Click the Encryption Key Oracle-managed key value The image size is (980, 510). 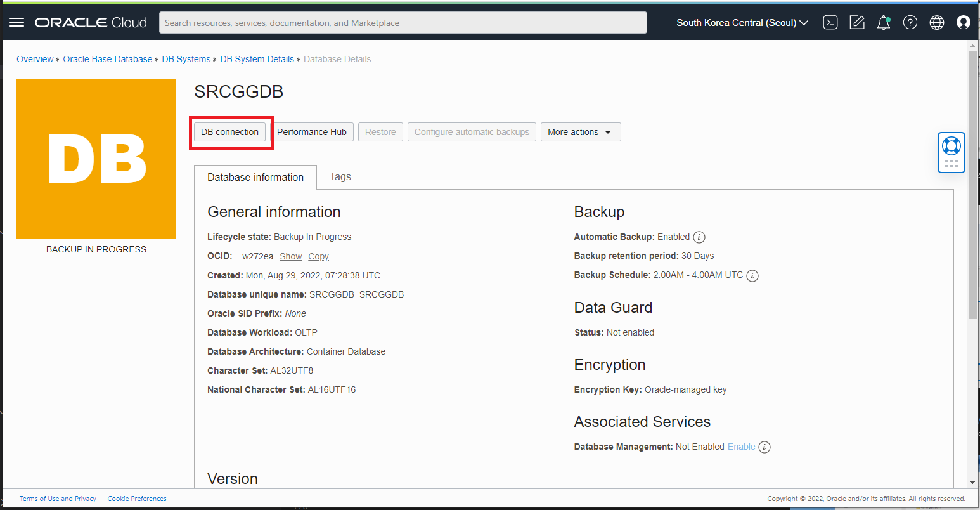685,389
